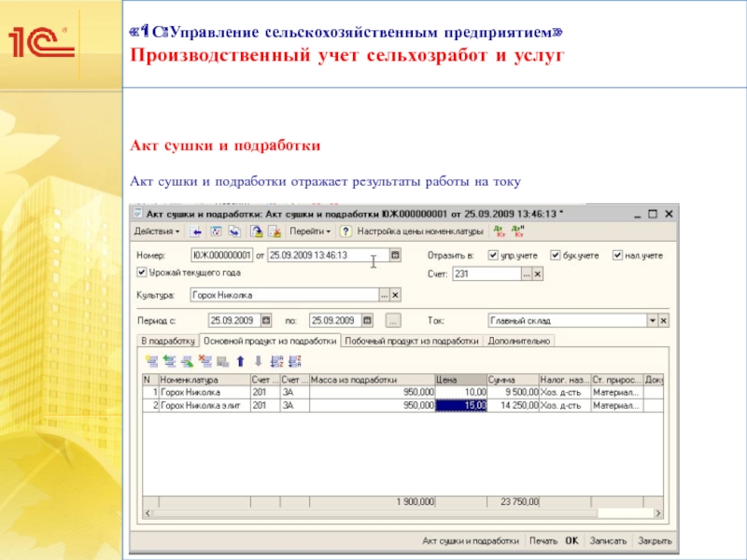Click the unpost document toolbar icon

[x=275, y=231]
